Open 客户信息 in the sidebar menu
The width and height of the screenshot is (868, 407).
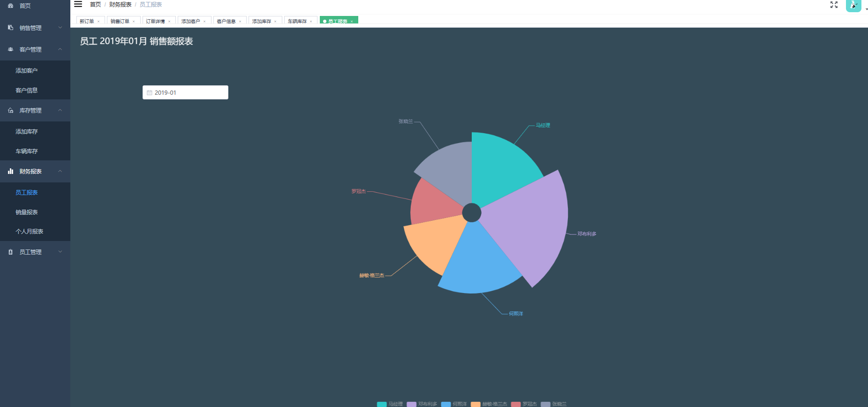click(35, 90)
